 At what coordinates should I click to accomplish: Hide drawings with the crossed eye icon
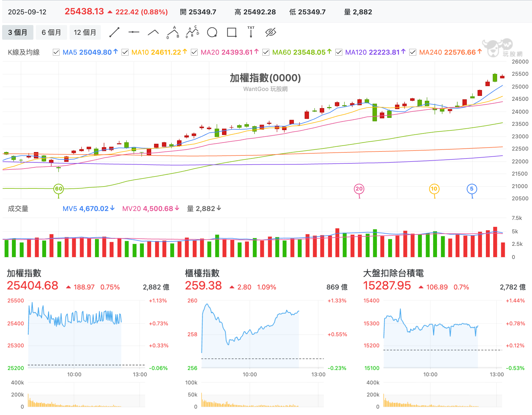[x=271, y=32]
